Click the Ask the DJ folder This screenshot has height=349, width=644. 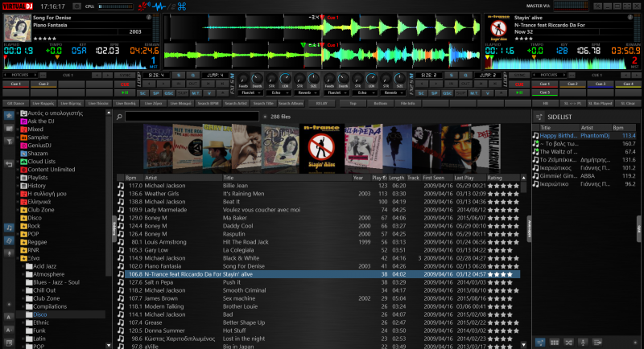(37, 121)
